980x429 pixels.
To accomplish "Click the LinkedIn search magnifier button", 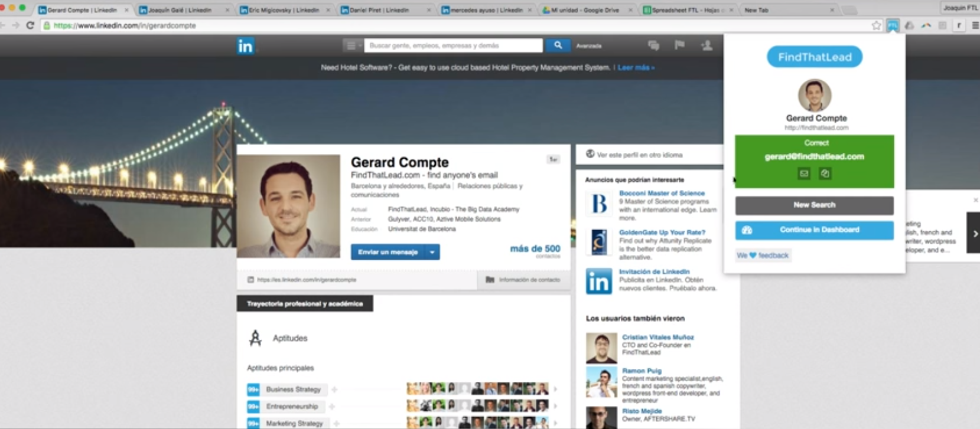I will 558,45.
